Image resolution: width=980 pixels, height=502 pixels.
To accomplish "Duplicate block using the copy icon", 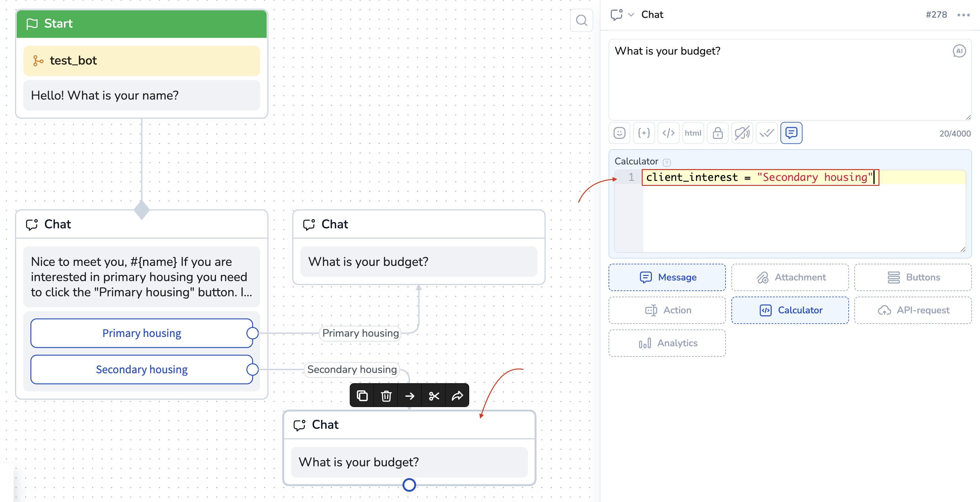I will (362, 396).
